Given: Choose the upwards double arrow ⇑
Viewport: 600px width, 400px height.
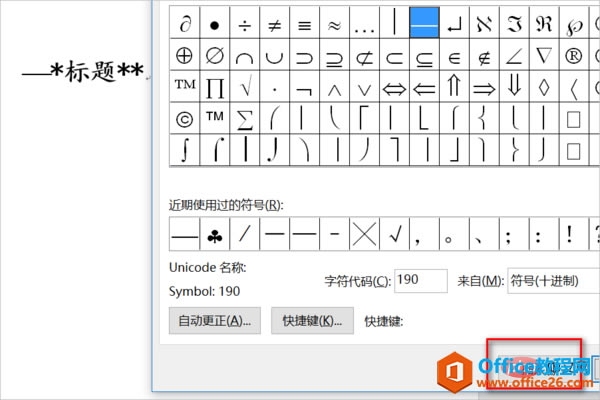Looking at the screenshot, I should coord(454,86).
